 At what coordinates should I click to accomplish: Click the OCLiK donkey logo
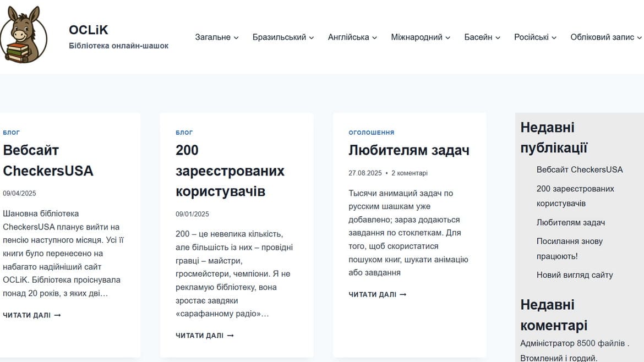coord(26,34)
